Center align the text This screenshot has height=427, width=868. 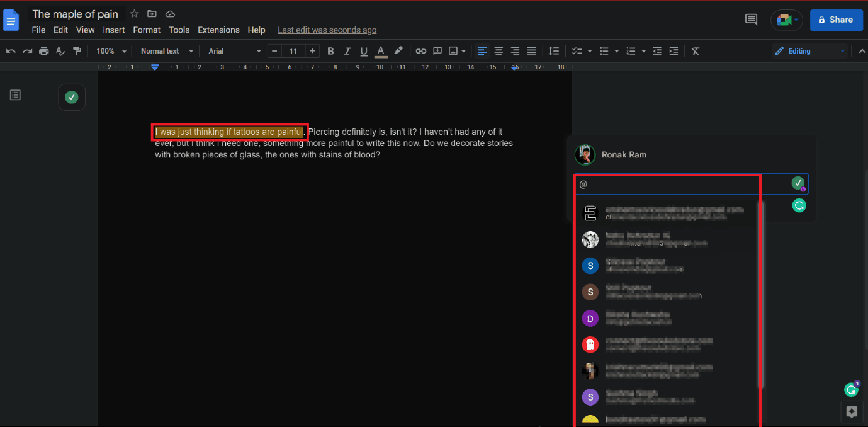click(x=499, y=51)
